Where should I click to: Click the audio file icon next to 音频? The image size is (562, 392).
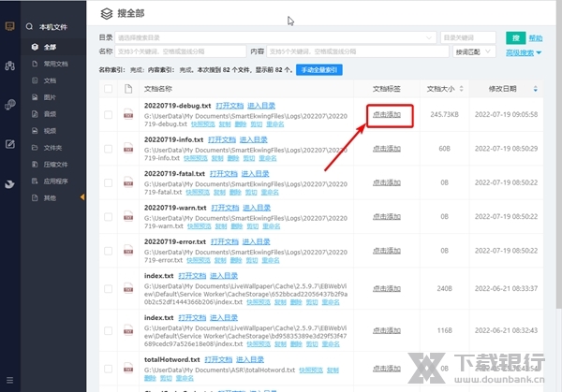click(35, 114)
